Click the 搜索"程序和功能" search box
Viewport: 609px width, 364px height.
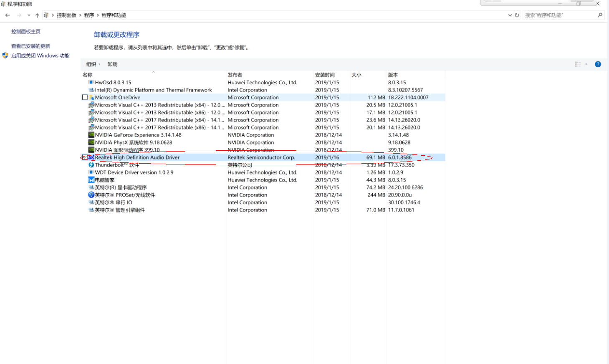point(559,15)
